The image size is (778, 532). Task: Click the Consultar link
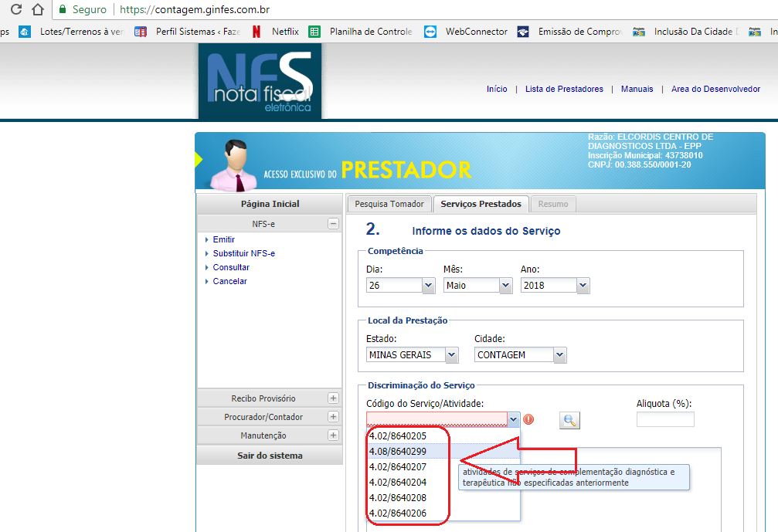click(x=231, y=267)
